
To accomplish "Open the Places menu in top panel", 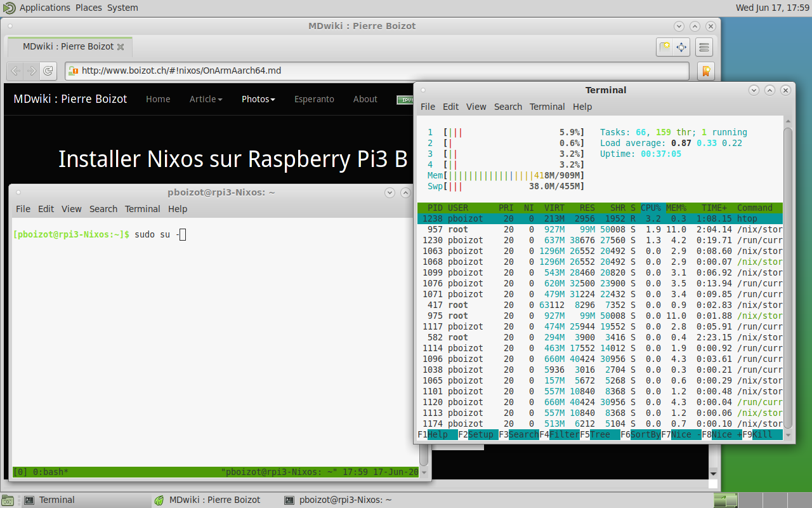I will (x=89, y=8).
